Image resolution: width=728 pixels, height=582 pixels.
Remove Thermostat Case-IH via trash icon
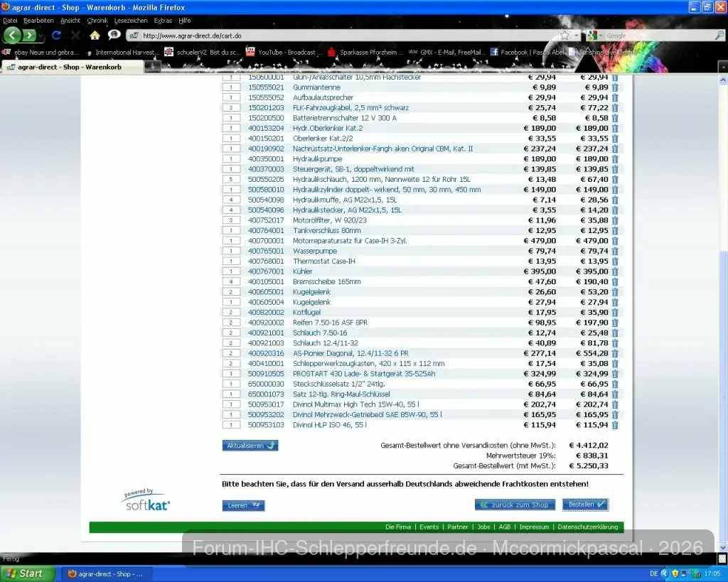click(615, 261)
